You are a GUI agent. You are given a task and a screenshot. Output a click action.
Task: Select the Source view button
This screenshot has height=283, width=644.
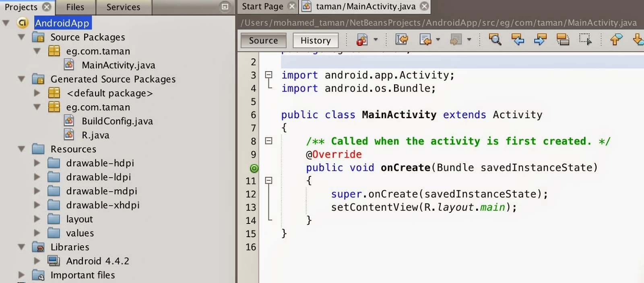[263, 41]
